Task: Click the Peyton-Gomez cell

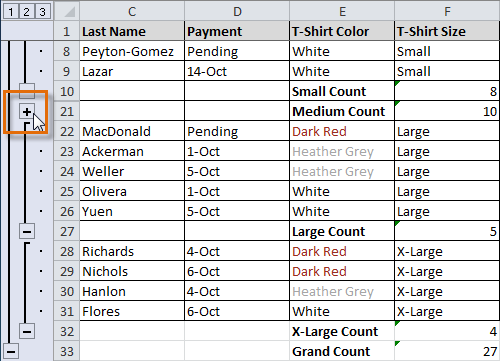Action: (x=132, y=51)
